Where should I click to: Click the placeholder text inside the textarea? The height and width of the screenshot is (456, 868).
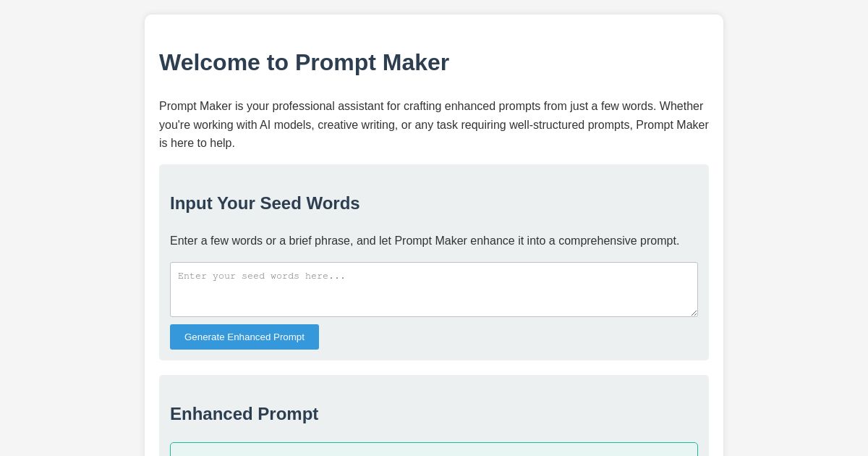[262, 276]
